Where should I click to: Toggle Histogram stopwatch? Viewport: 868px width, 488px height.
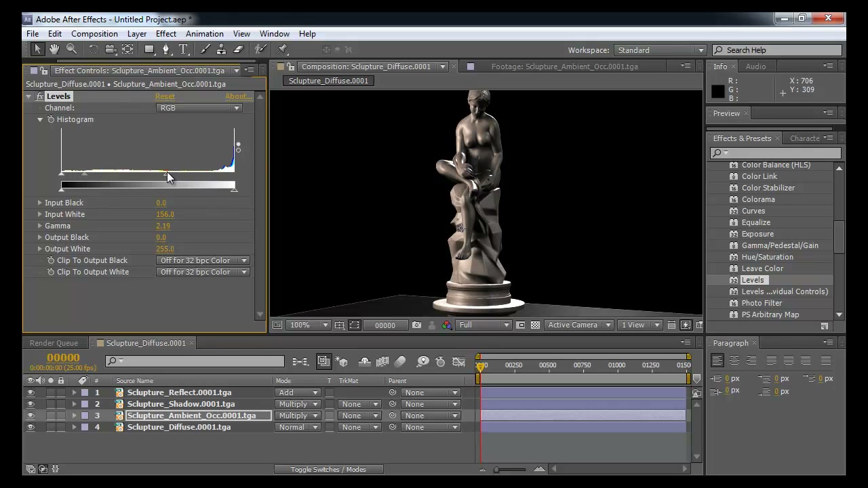(51, 119)
